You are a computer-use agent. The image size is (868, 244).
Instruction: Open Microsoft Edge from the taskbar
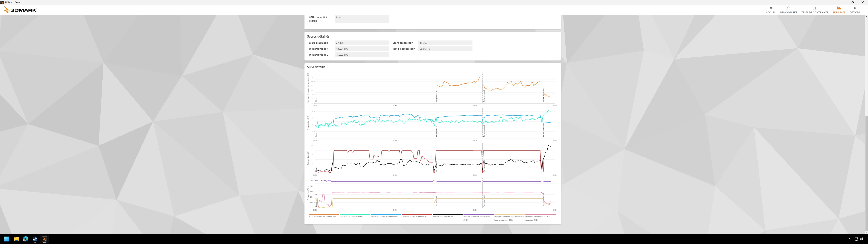point(26,239)
